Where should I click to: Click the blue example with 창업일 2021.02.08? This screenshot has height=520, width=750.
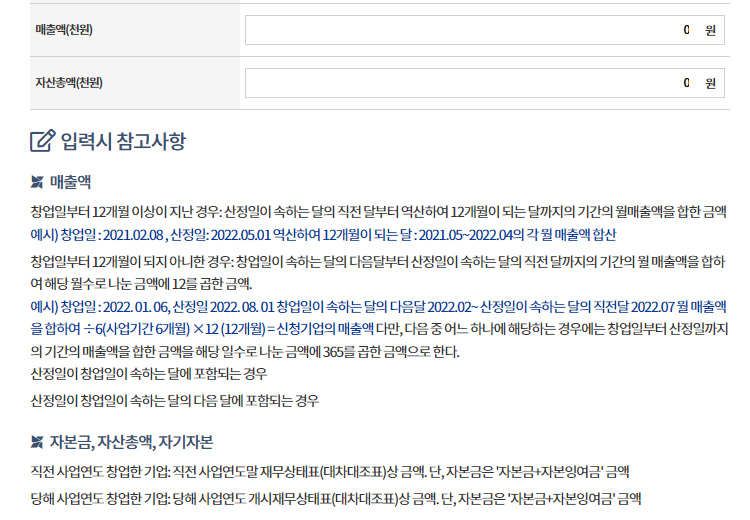point(323,235)
